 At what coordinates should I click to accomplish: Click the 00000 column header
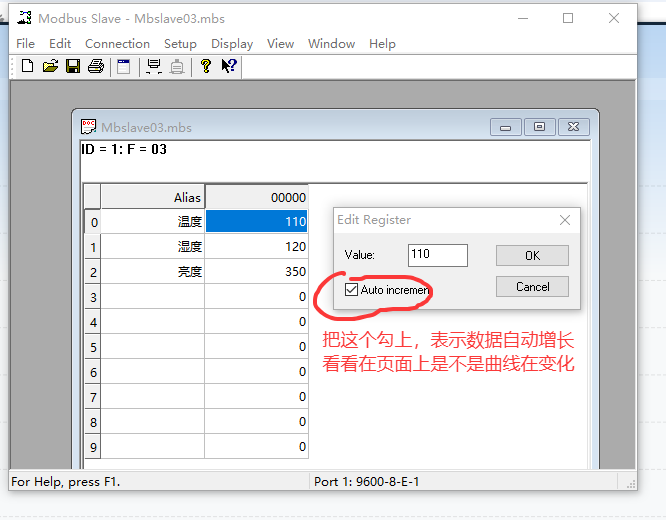(x=257, y=197)
